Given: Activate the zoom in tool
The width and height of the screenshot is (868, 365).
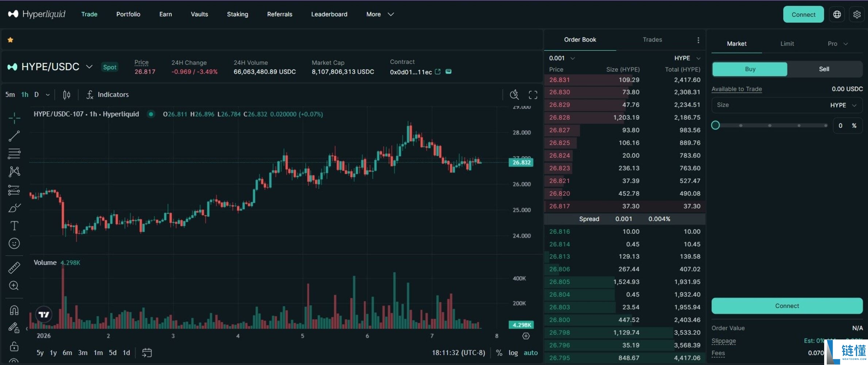Looking at the screenshot, I should [14, 285].
